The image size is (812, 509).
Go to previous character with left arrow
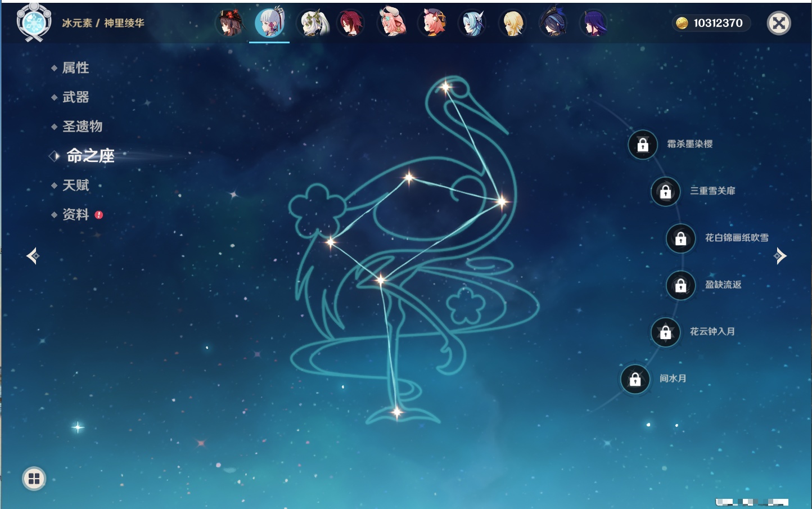tap(33, 256)
